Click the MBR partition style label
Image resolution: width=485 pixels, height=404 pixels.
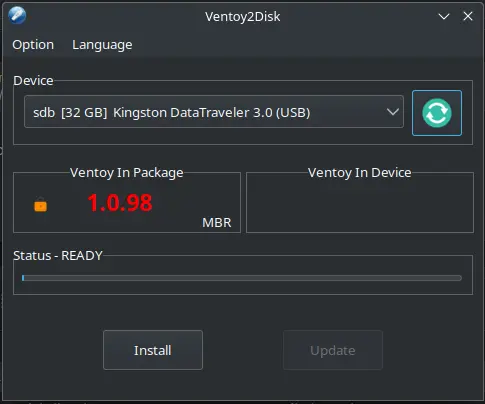217,223
